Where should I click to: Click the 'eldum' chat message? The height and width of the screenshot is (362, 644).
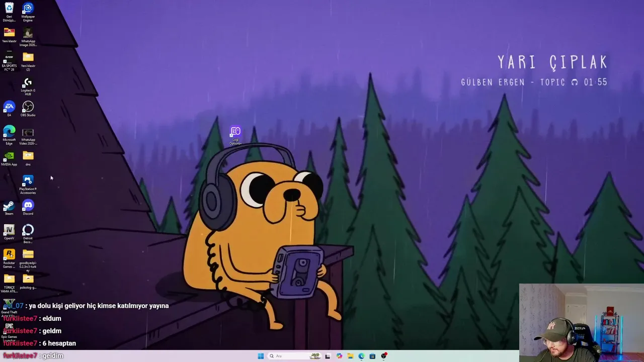(52, 318)
